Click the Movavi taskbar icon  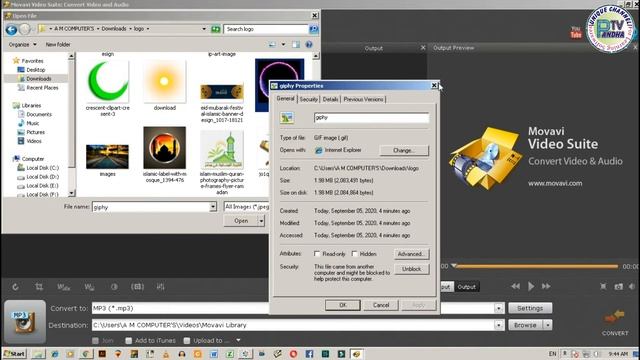pyautogui.click(x=357, y=354)
